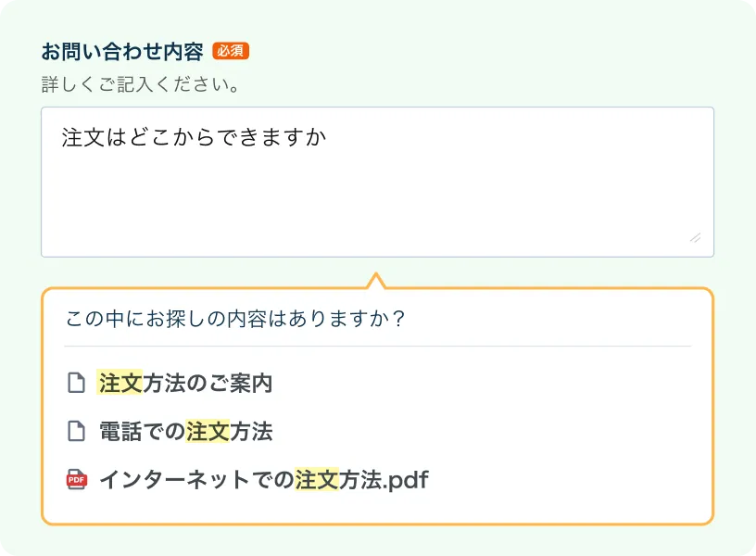Viewport: 756px width, 556px height.
Task: Click the document icon beside 注文方法のご案内
Action: click(76, 383)
